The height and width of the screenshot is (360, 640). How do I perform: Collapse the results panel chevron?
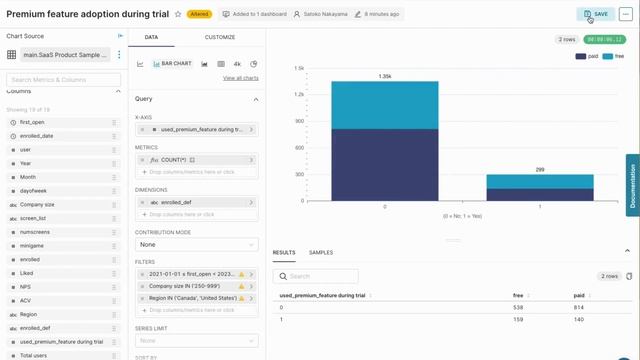[x=627, y=251]
